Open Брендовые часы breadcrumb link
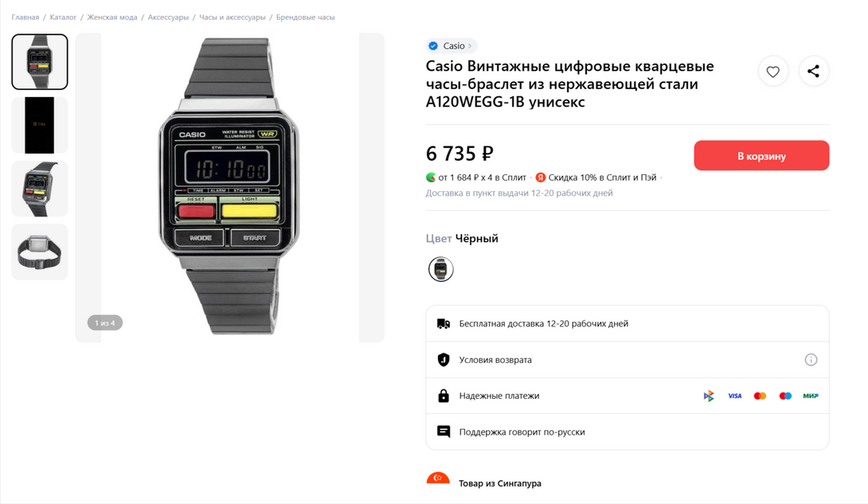The height and width of the screenshot is (504, 868). (306, 18)
